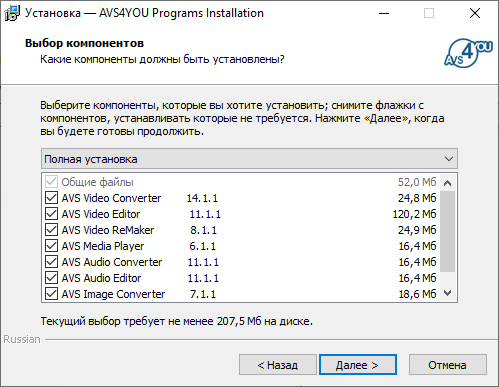Select the AVS Video ReMaker label
This screenshot has height=387, width=499.
pos(108,230)
